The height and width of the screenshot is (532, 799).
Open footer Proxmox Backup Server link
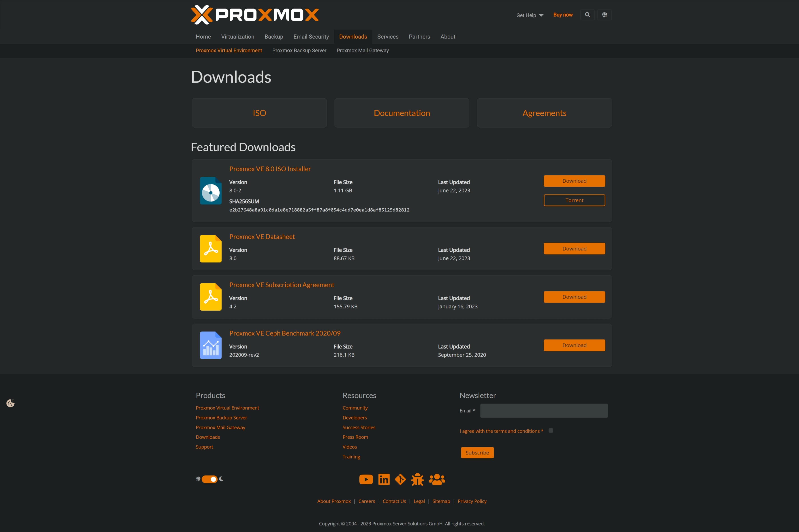(x=221, y=418)
